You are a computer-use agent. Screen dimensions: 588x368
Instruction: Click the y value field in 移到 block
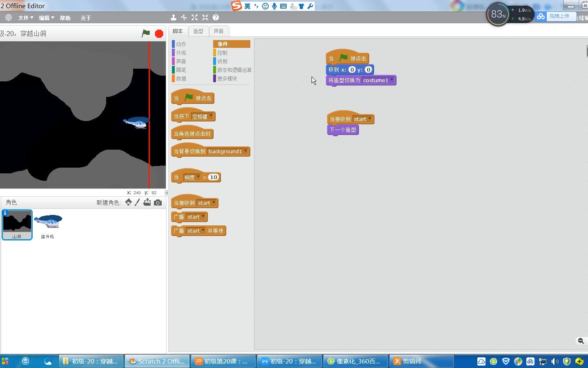(368, 70)
